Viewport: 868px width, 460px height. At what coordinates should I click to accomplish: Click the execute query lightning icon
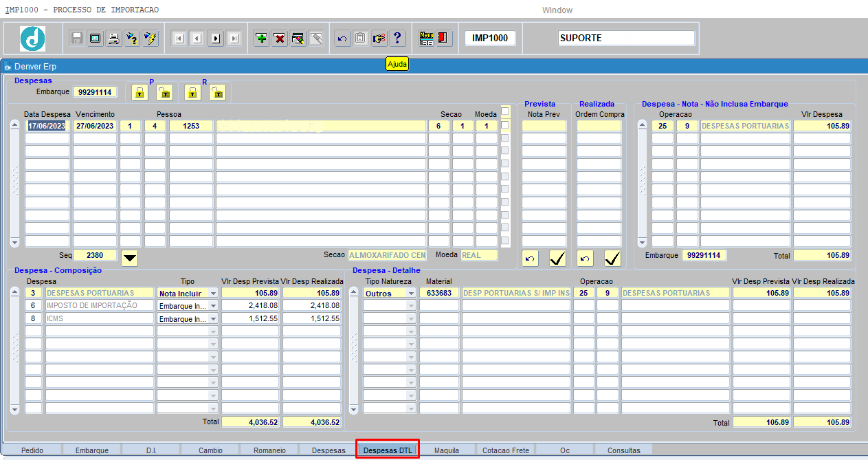click(151, 38)
